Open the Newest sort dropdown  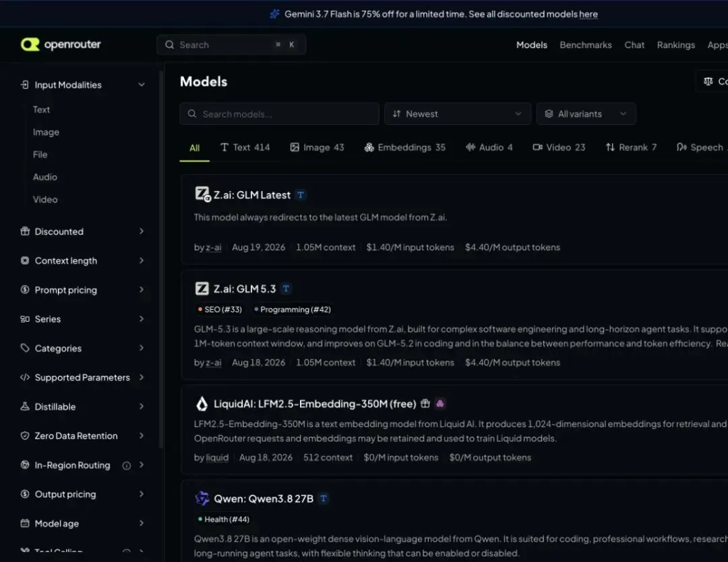457,114
